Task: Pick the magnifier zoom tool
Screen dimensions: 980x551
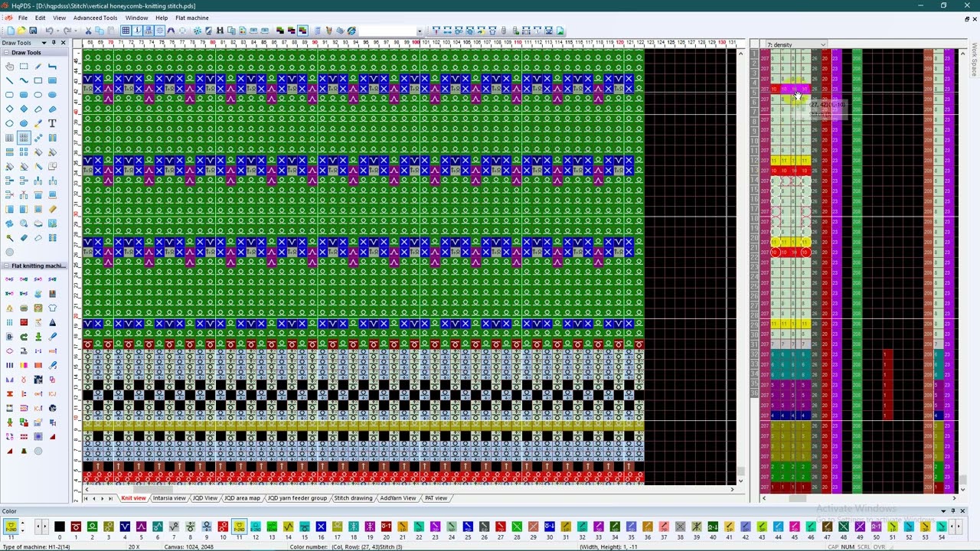Action: pos(24,223)
